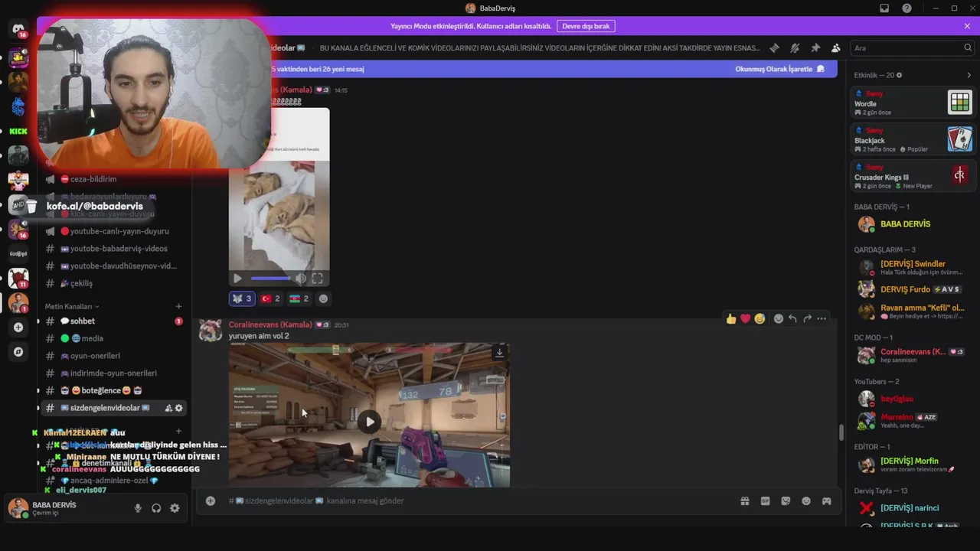Fullscreen the fox video
Image resolution: width=980 pixels, height=551 pixels.
pos(317,279)
